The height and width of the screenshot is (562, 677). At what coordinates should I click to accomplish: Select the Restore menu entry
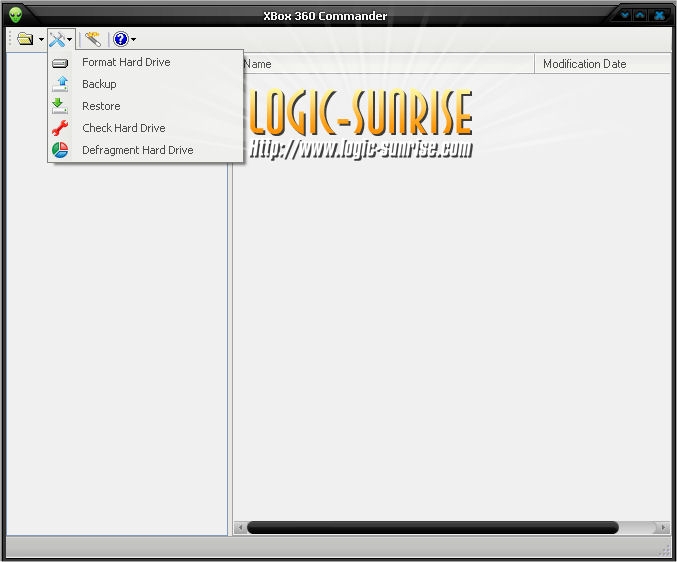(x=146, y=106)
